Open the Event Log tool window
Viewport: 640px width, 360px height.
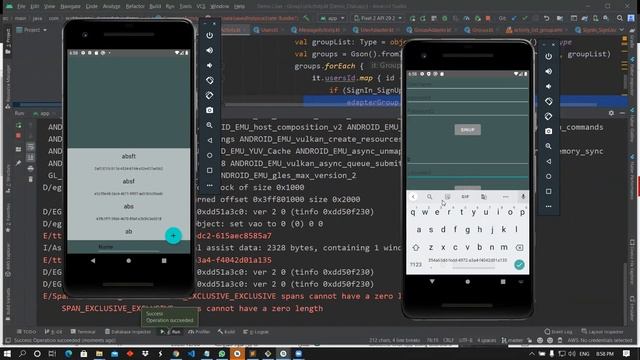559,332
